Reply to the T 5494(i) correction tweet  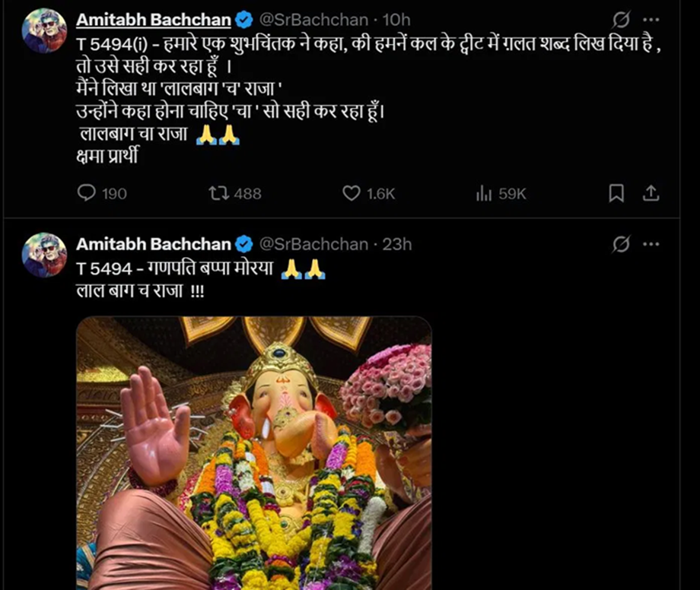click(x=87, y=194)
